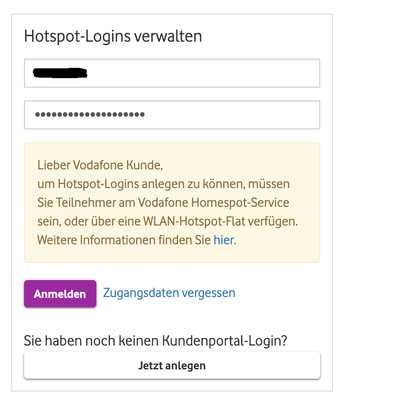The image size is (397, 400).
Task: Click the 'Lieber Vodafone Kunde,' text
Action: (x=100, y=165)
